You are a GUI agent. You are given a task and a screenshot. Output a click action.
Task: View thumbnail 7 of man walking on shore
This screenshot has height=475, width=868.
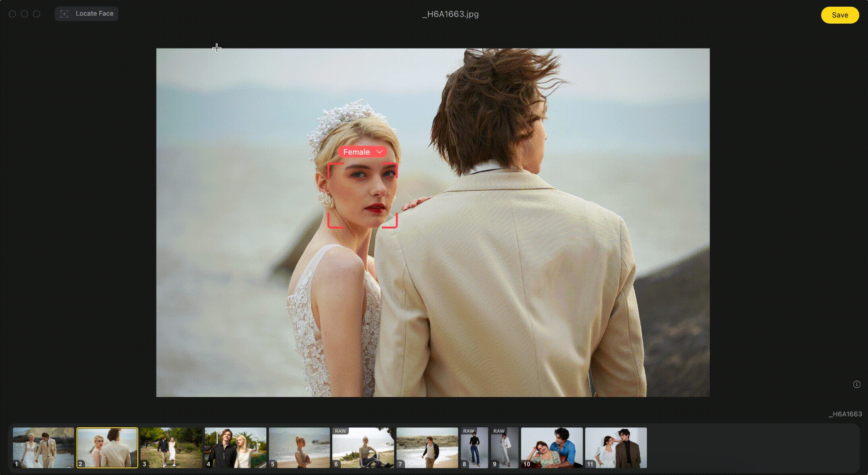coord(427,447)
